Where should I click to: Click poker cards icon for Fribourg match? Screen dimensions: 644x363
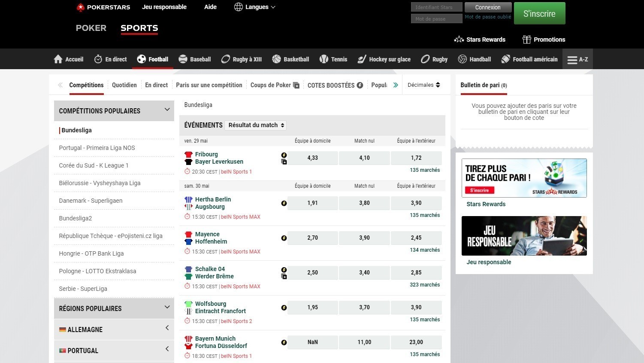[284, 162]
